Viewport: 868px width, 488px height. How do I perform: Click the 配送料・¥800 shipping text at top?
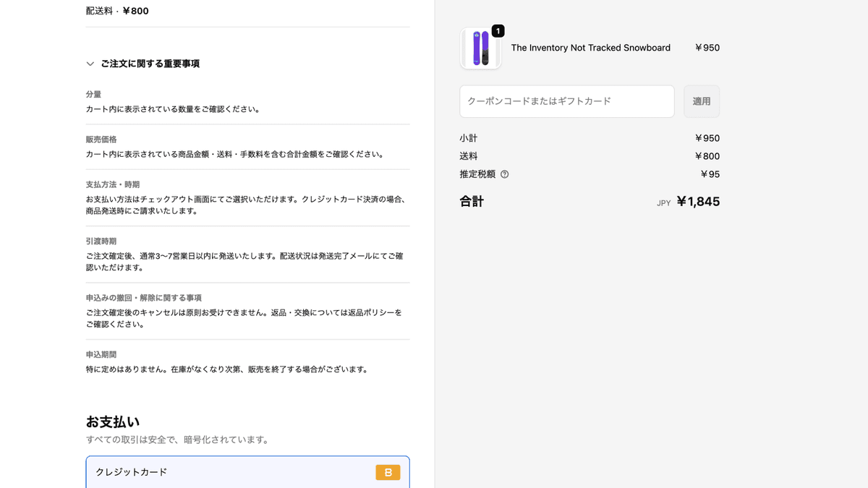[117, 11]
